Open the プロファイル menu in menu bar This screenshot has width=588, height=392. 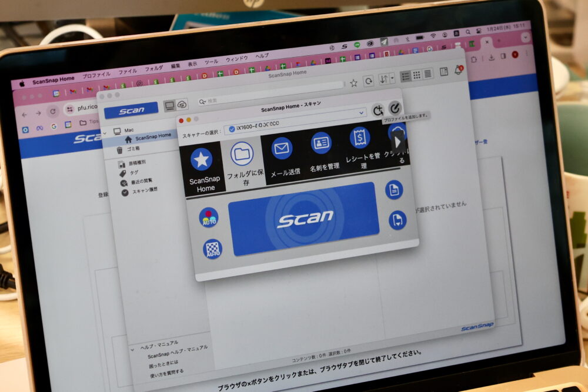[96, 75]
